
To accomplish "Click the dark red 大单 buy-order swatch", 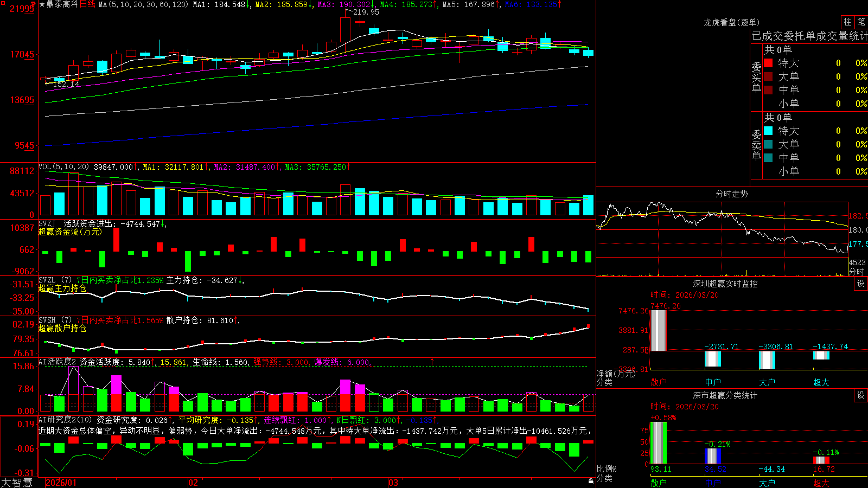I will [x=768, y=76].
